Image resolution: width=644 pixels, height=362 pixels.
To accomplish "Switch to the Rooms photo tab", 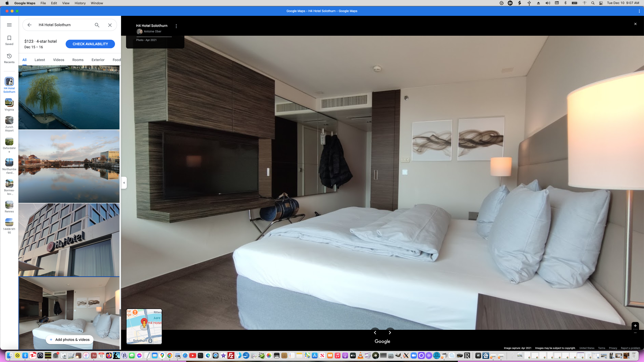I will tap(78, 60).
